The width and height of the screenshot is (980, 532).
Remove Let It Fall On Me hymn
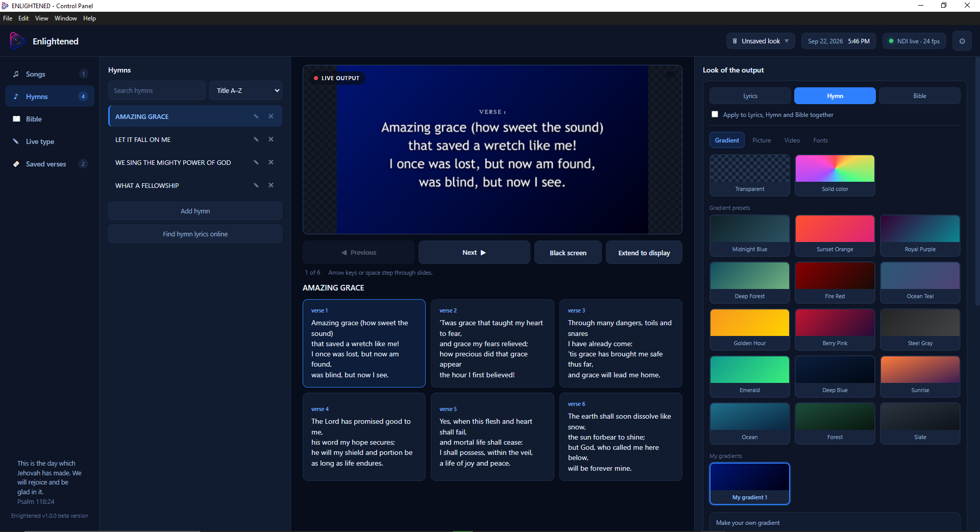[271, 139]
